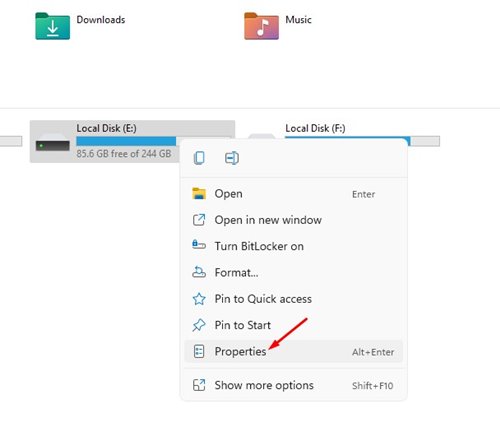This screenshot has height=431, width=500.
Task: Click the Format drive icon
Action: point(199,272)
